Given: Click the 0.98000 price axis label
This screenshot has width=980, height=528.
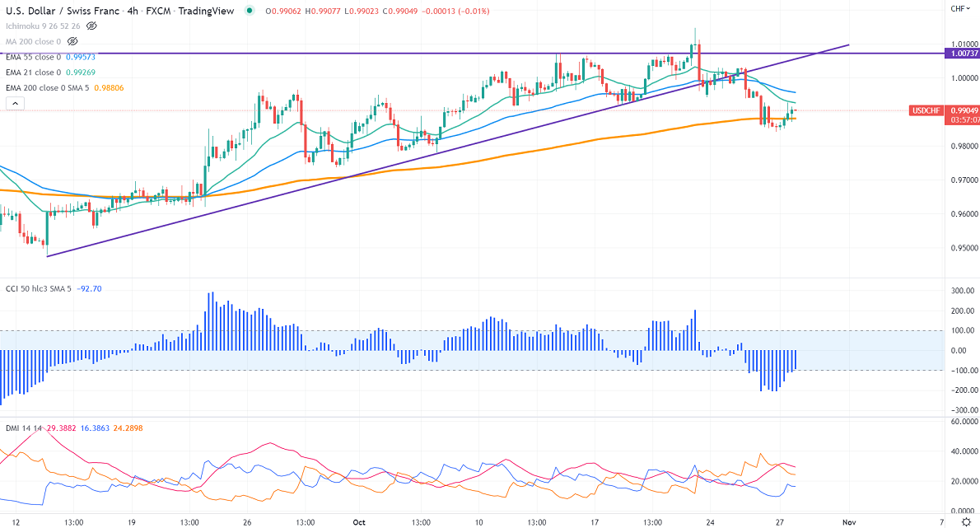Looking at the screenshot, I should point(964,147).
